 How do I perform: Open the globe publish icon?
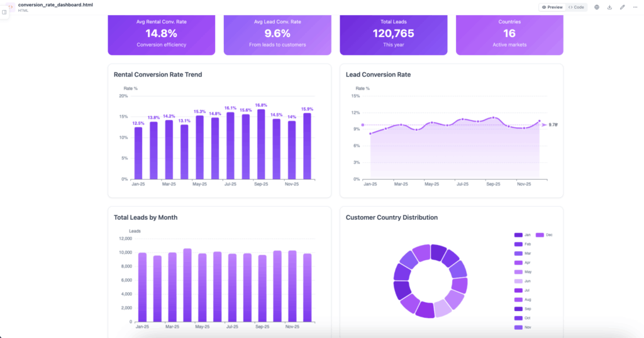[x=597, y=7]
